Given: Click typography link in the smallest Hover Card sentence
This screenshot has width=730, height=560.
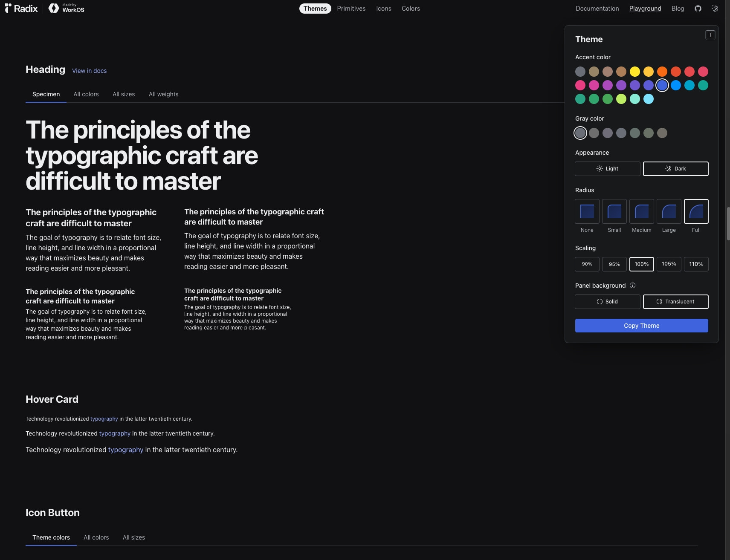Looking at the screenshot, I should click(104, 419).
